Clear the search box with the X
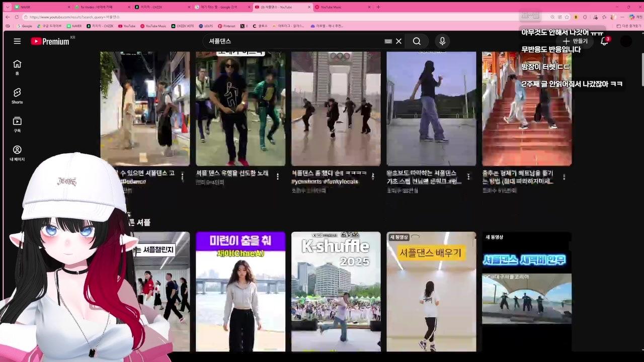This screenshot has width=644, height=362. tap(398, 41)
